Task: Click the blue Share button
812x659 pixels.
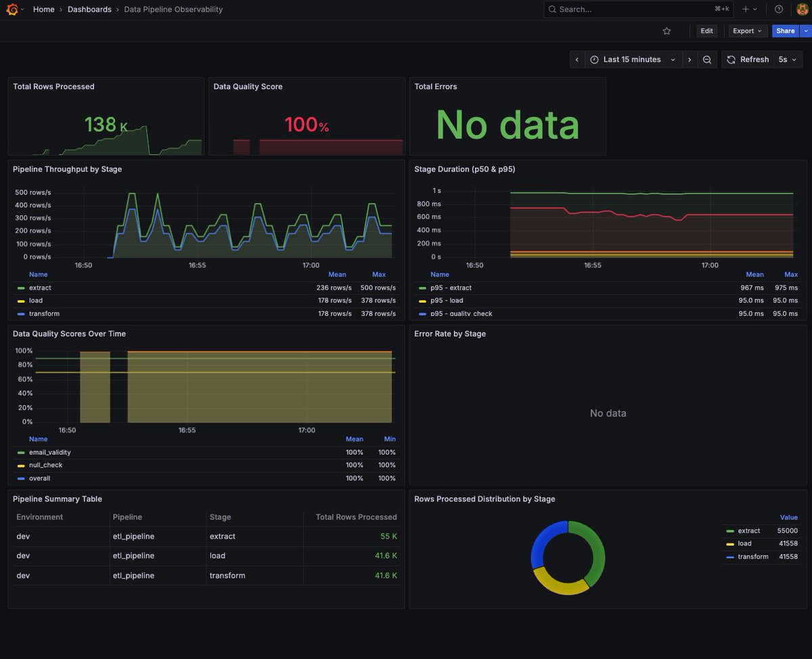Action: tap(786, 31)
